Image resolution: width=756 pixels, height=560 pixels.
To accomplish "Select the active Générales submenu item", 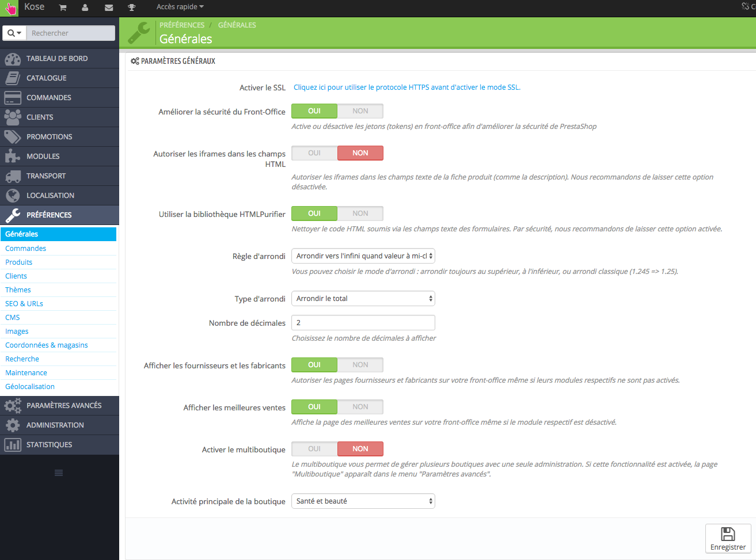I will [58, 234].
